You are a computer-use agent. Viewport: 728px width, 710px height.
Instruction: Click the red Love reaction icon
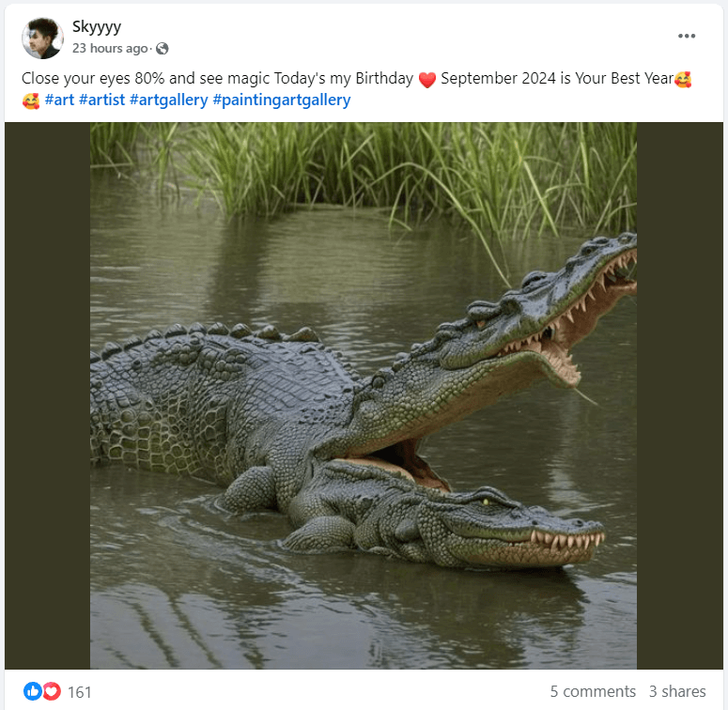(52, 691)
